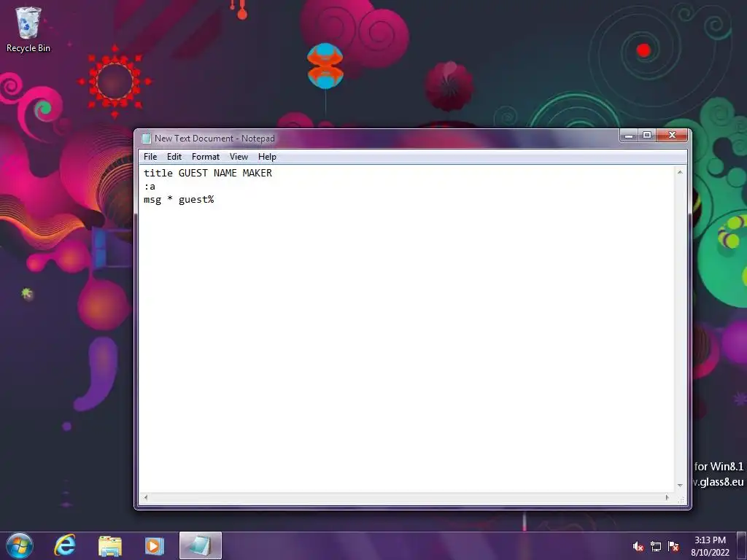The width and height of the screenshot is (747, 560).
Task: Close the Notepad window
Action: (672, 136)
